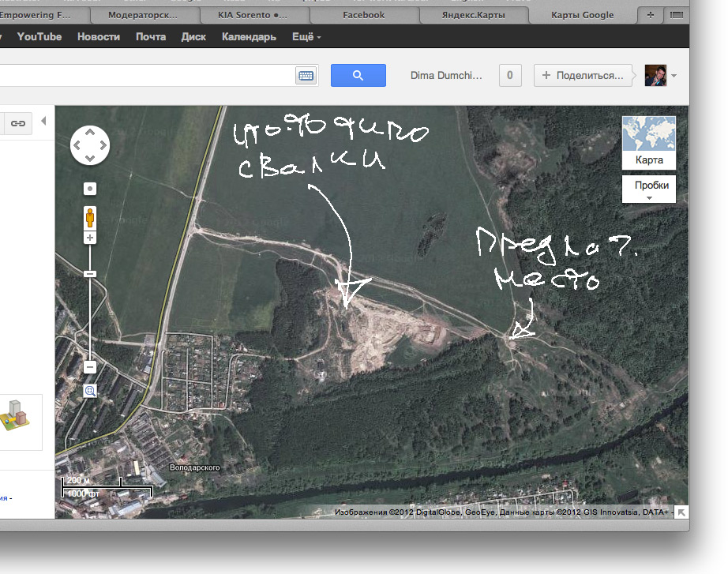Click the my-location dot button
Screen dimensions: 728x574
coord(90,189)
